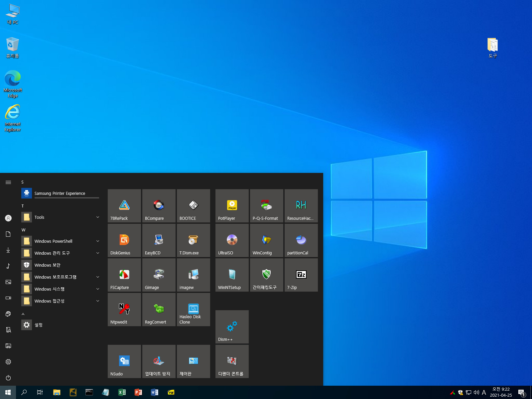
Task: Open 제어판 control panel tile
Action: coord(194,361)
